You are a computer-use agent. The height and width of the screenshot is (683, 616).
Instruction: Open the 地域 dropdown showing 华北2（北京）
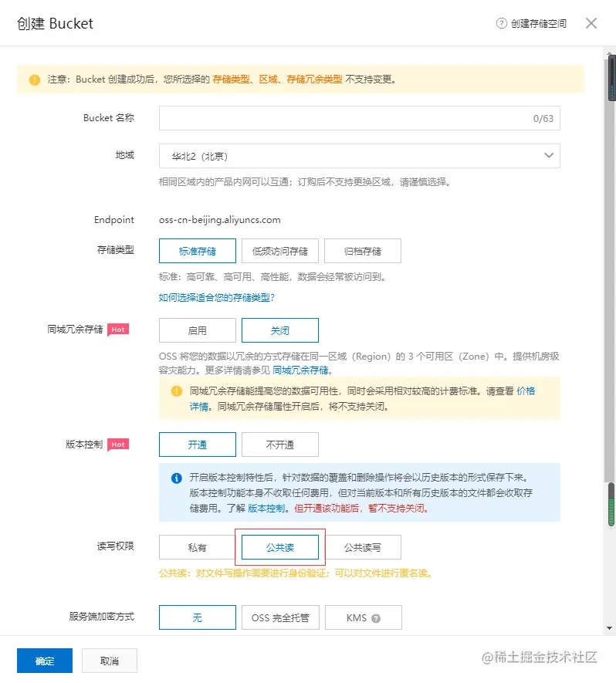pos(360,156)
